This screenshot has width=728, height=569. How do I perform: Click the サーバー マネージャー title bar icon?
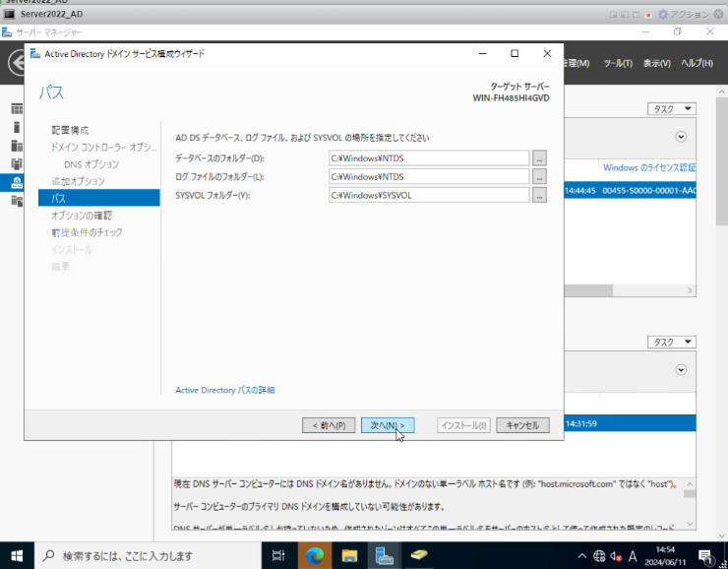(x=7, y=32)
